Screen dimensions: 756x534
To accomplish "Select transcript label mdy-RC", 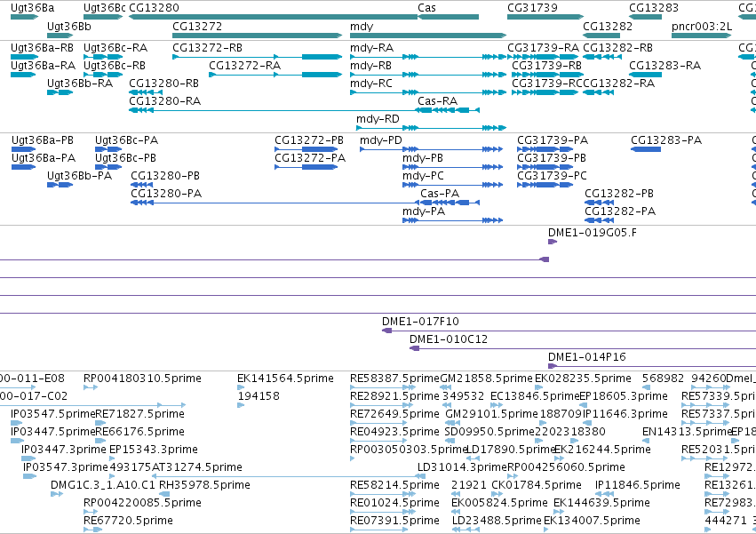I will point(371,83).
